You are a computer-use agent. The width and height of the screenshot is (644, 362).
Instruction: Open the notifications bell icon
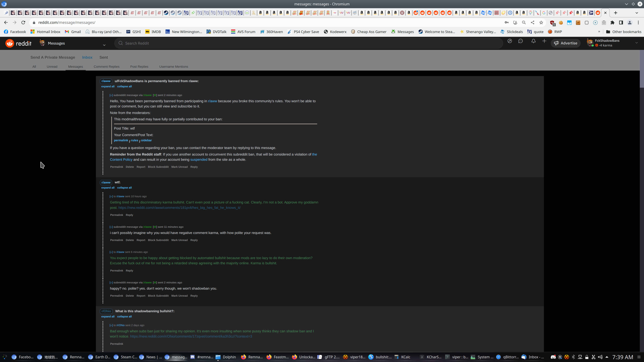[x=533, y=41]
